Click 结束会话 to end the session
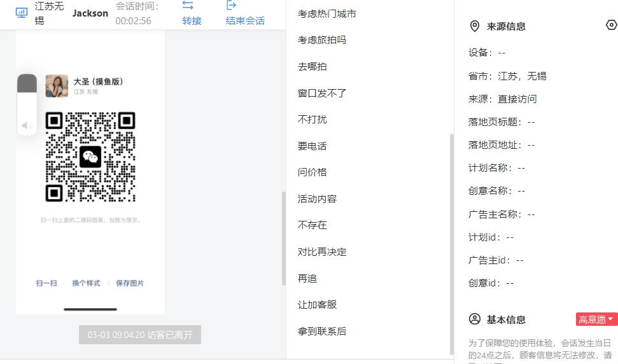Viewport: 618px width, 364px height. (x=245, y=21)
